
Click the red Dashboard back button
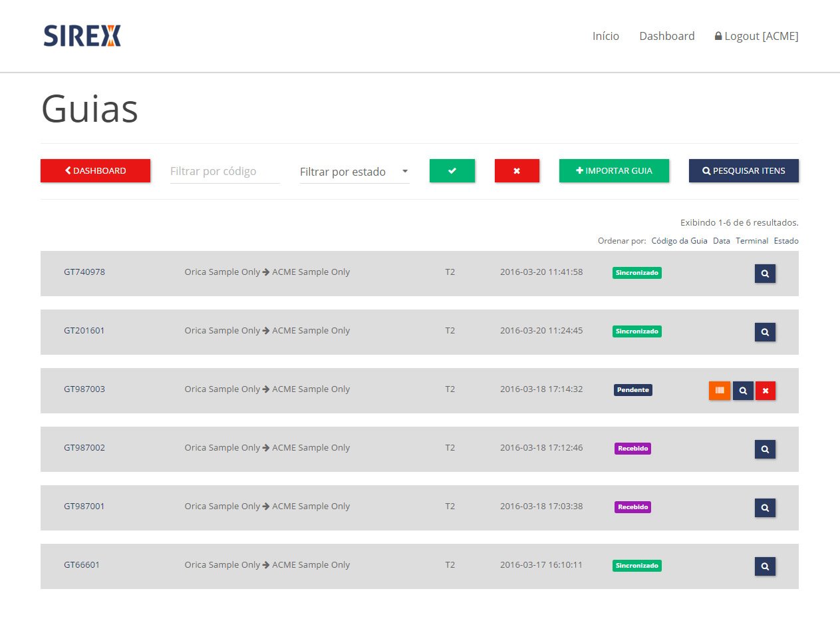pos(95,171)
